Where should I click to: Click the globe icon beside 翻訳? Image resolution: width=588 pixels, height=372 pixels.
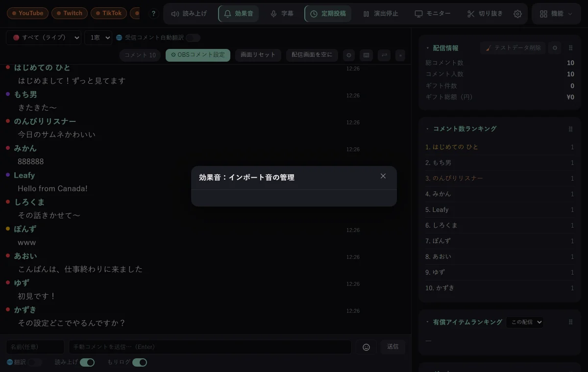coord(10,362)
